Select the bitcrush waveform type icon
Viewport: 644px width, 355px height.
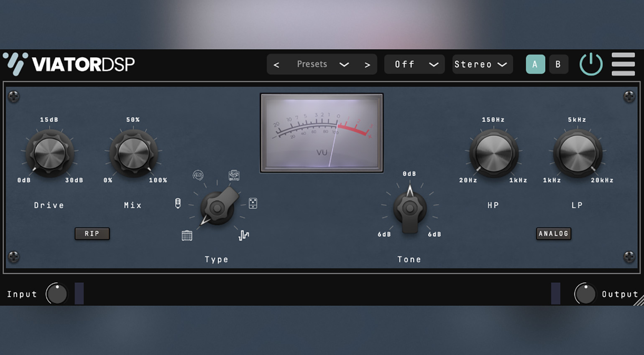[244, 236]
